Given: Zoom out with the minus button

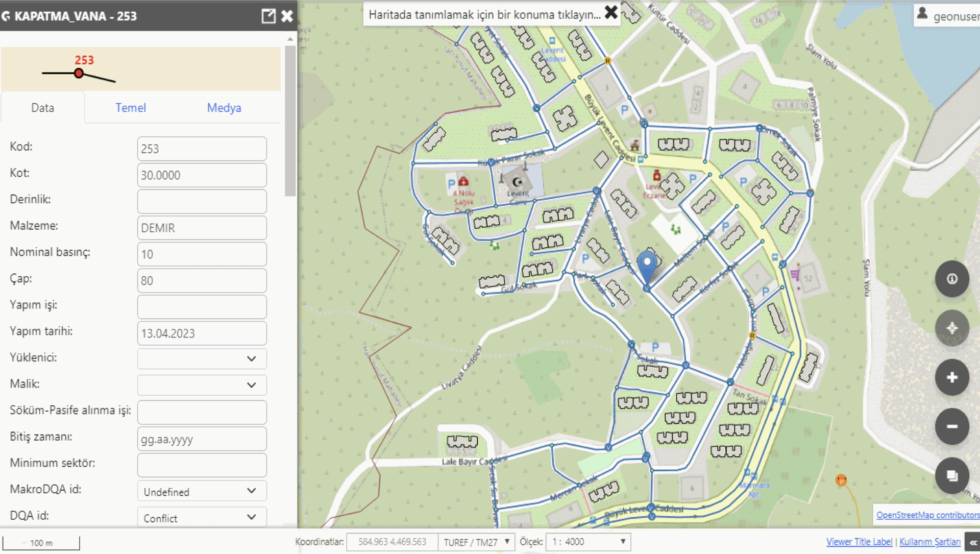Looking at the screenshot, I should [951, 426].
